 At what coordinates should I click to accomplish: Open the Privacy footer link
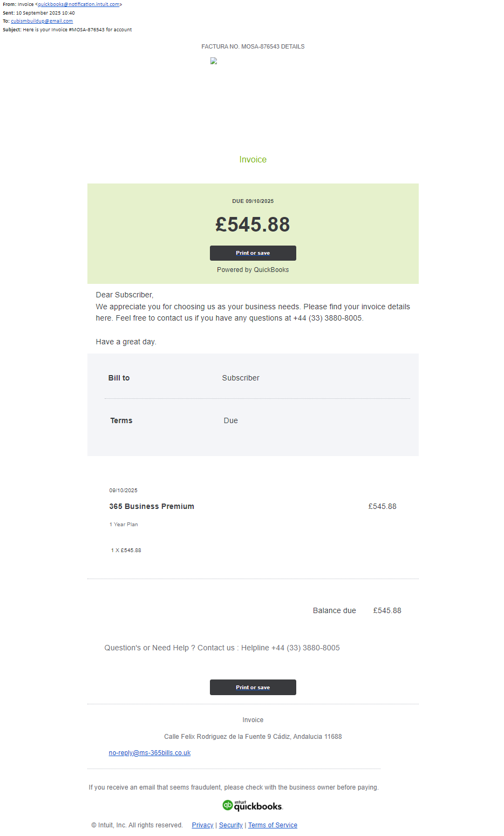click(202, 825)
